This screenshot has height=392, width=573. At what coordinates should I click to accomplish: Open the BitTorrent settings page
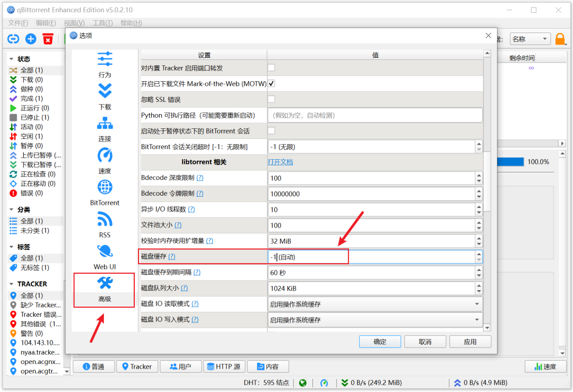pyautogui.click(x=105, y=193)
